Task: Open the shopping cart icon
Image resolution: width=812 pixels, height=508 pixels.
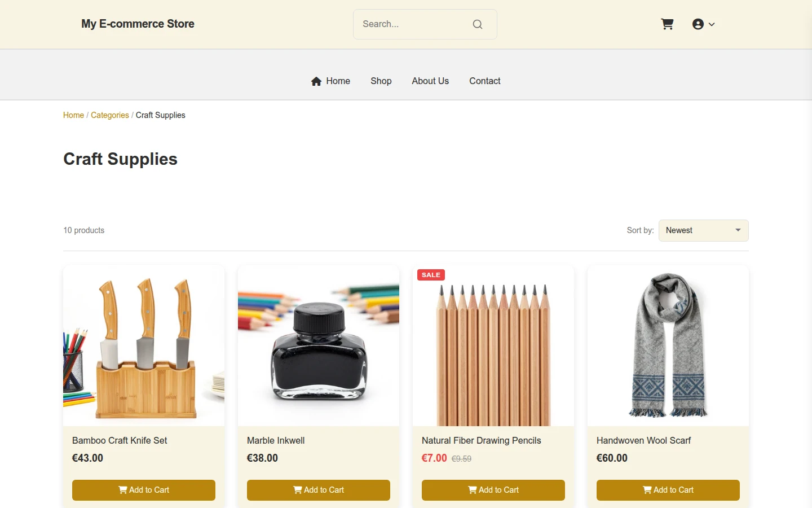Action: click(x=667, y=24)
